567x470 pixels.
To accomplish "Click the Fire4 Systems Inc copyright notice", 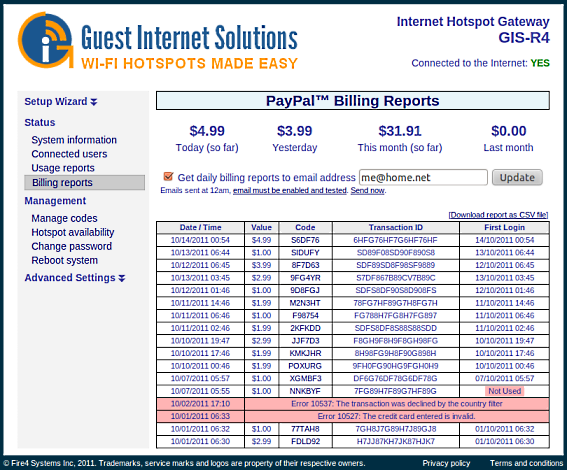I will click(x=184, y=463).
